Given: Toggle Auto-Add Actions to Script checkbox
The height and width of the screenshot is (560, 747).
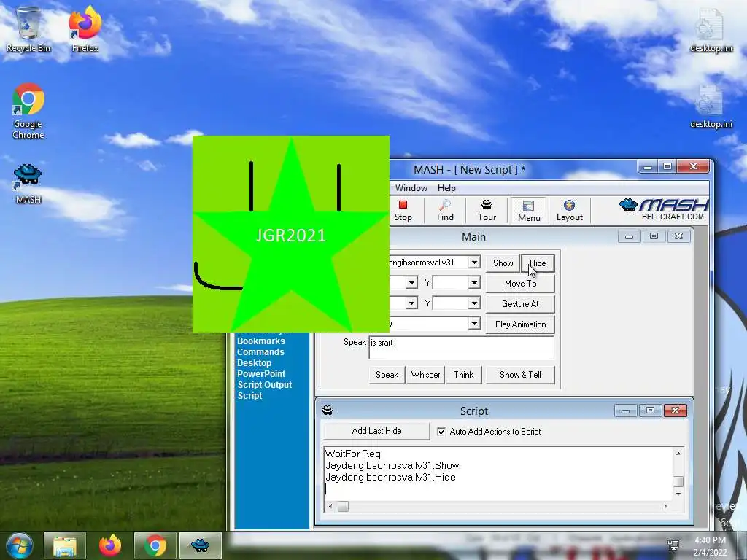Looking at the screenshot, I should coord(441,432).
